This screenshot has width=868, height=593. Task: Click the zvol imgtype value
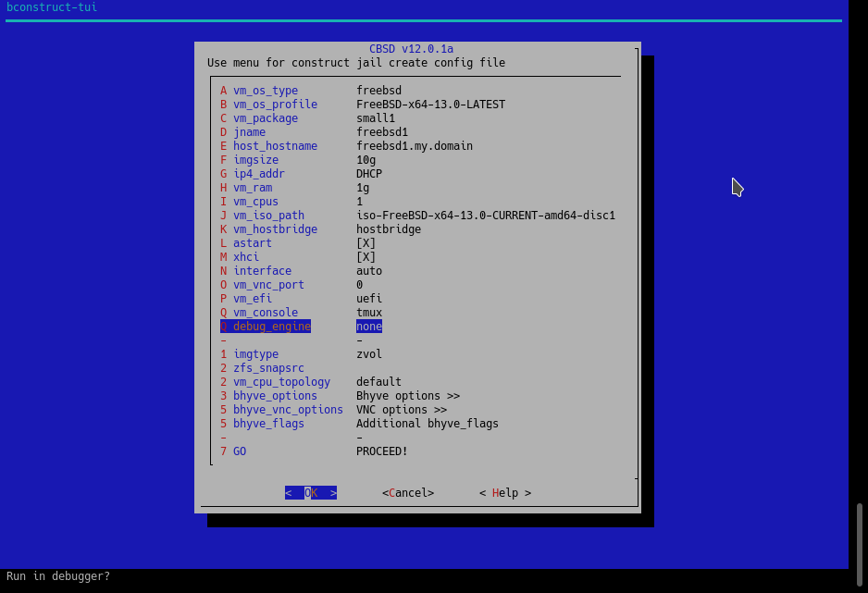pos(368,353)
